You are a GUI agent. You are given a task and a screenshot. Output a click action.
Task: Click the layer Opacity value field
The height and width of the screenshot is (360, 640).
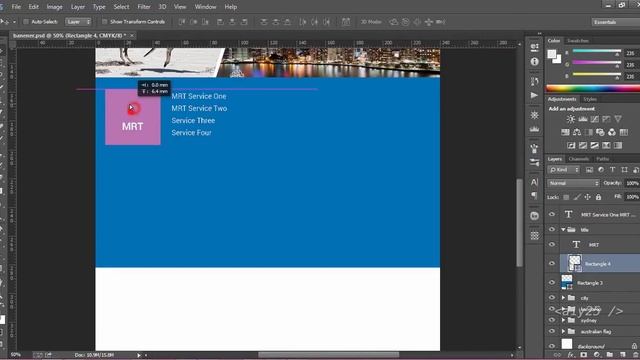[632, 183]
